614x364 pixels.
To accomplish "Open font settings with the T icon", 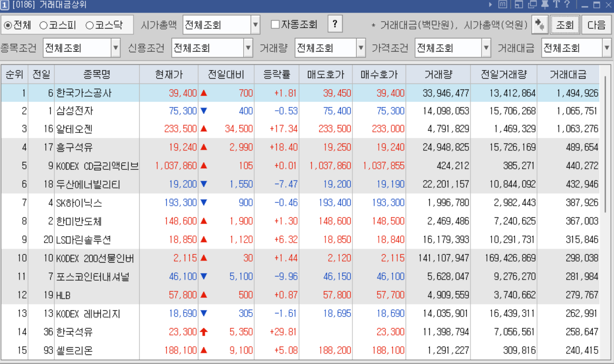I will (x=557, y=5).
